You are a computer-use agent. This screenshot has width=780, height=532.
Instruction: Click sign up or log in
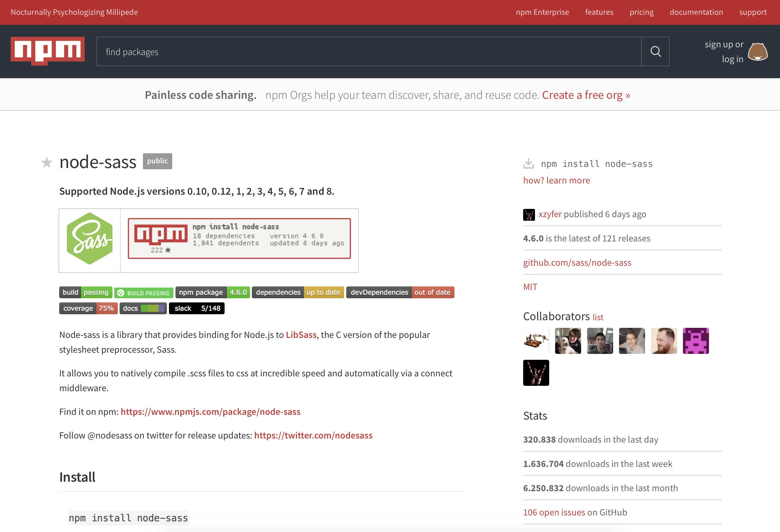coord(724,52)
